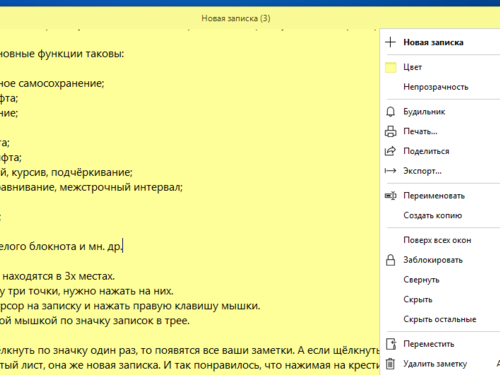Click the line она же новая записка
This screenshot has height=375, width=500.
point(190,365)
